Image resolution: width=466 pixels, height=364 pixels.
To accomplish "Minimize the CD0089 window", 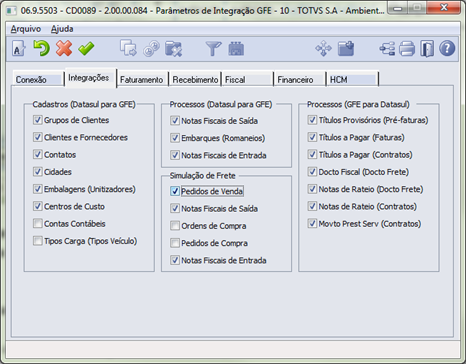I will click(x=397, y=9).
